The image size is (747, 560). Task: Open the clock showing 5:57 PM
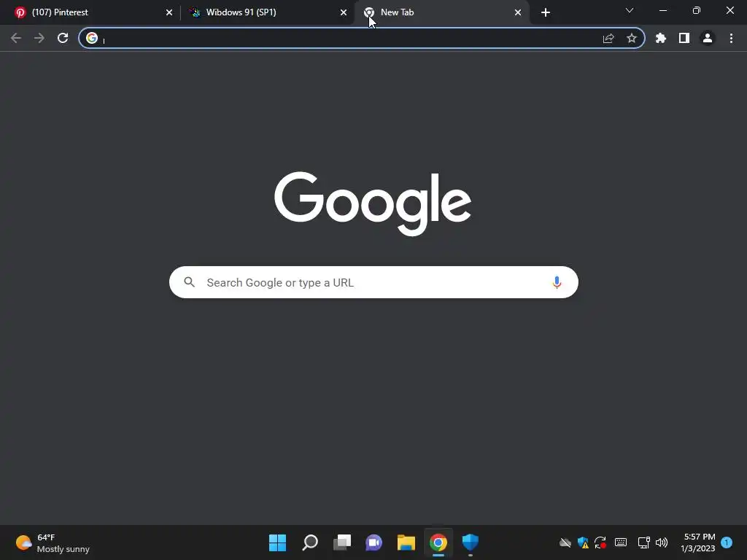tap(698, 542)
